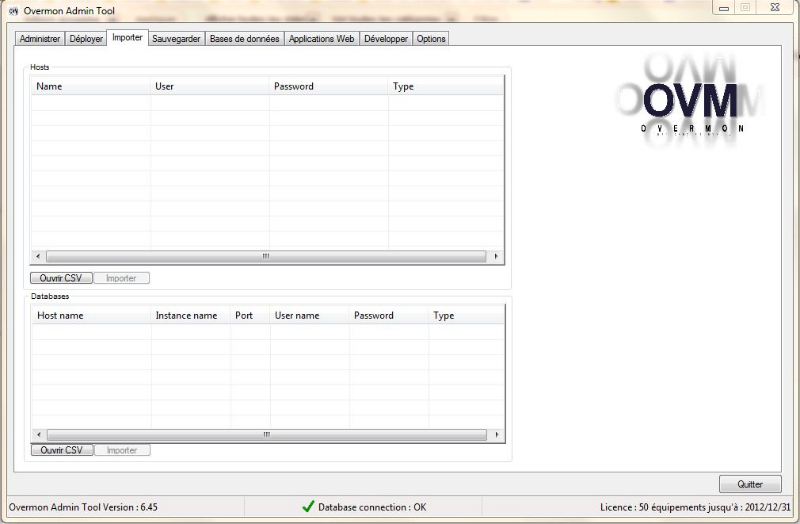Image resolution: width=800 pixels, height=524 pixels.
Task: Click the User column header in Hosts
Action: [x=210, y=86]
